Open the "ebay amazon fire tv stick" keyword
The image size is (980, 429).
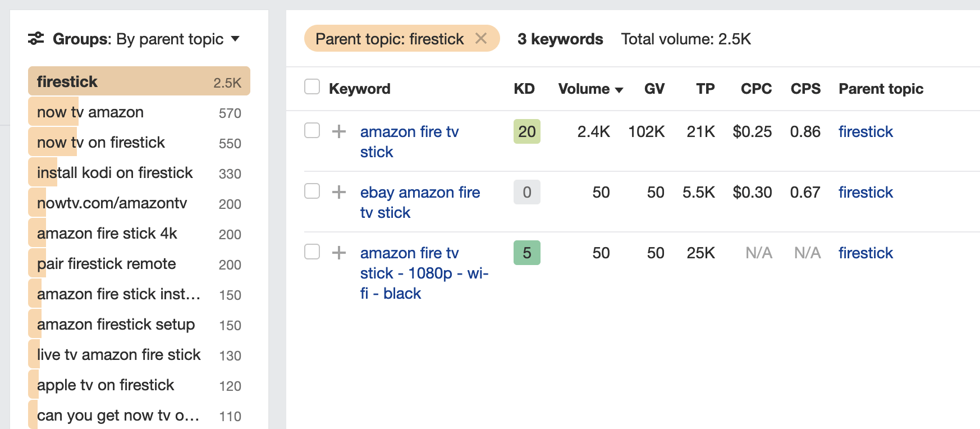(x=419, y=192)
